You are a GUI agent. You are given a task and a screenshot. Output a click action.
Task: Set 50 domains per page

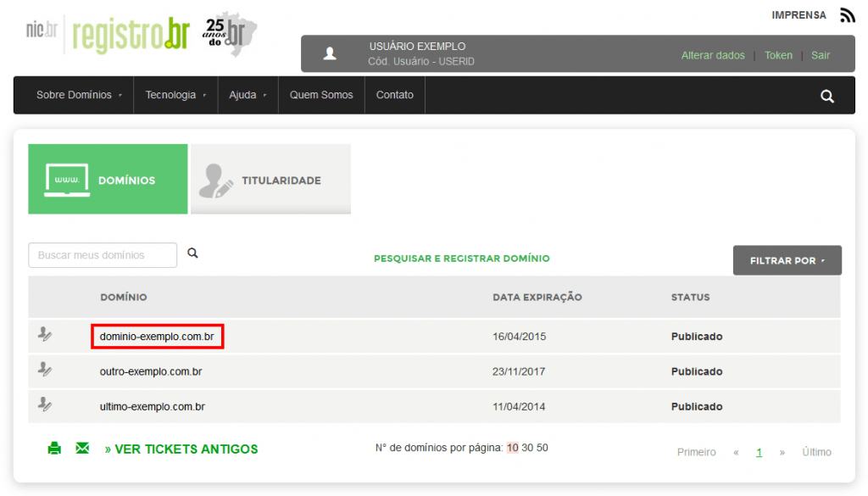pos(542,448)
